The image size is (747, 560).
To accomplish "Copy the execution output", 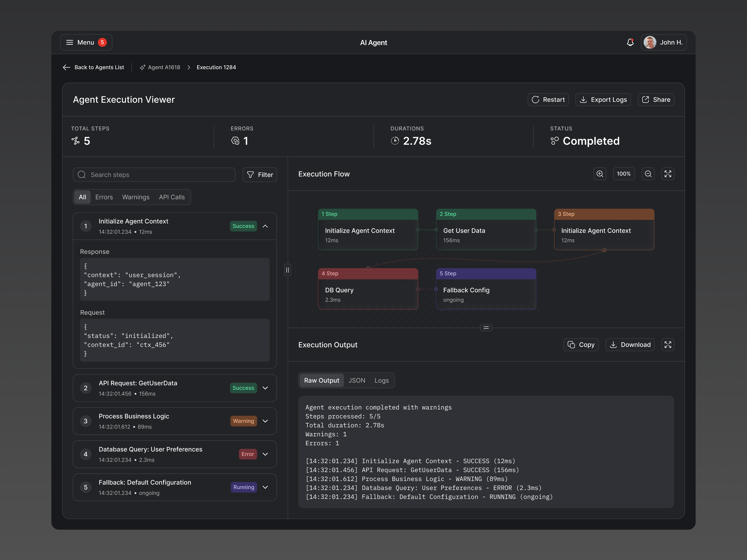I will 581,345.
